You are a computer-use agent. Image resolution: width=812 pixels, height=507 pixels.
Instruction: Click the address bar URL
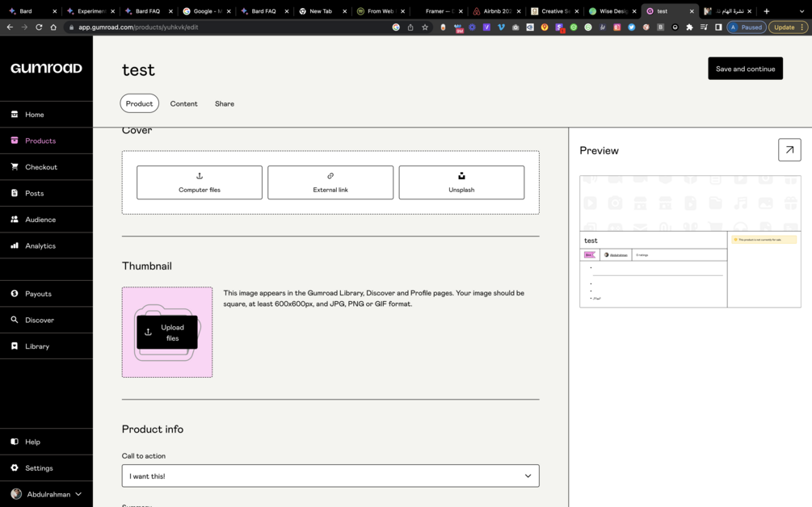click(x=138, y=27)
